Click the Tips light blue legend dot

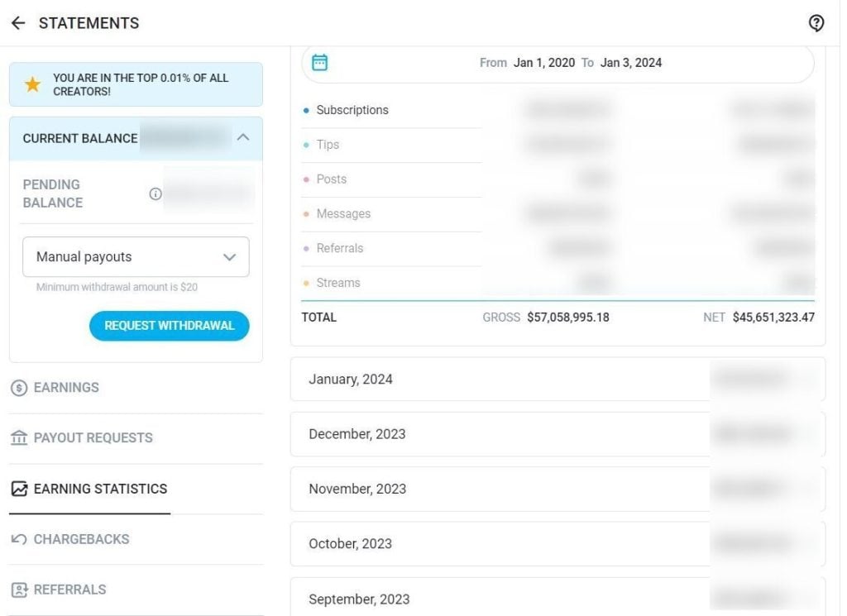(x=307, y=145)
